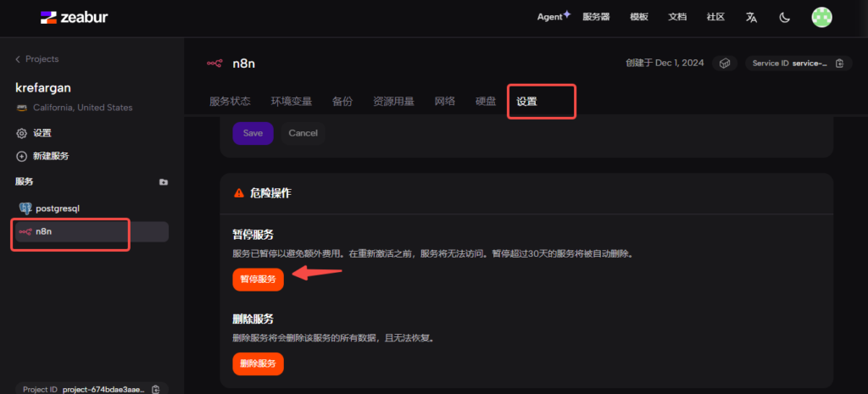Click the language translate icon
Screen dimensions: 868x394
tap(751, 17)
